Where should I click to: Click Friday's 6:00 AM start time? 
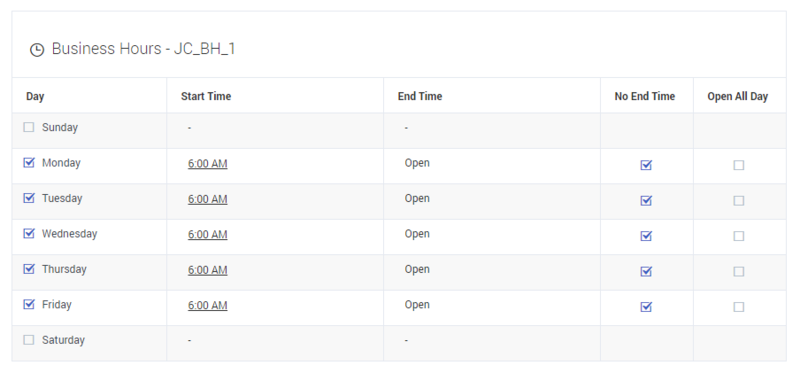coord(208,305)
